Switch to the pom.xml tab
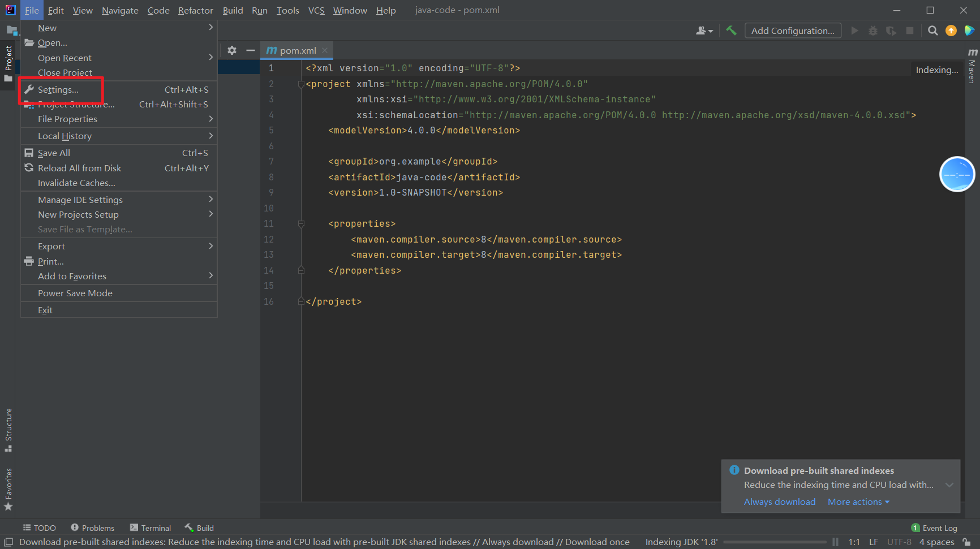The image size is (980, 549). point(298,50)
